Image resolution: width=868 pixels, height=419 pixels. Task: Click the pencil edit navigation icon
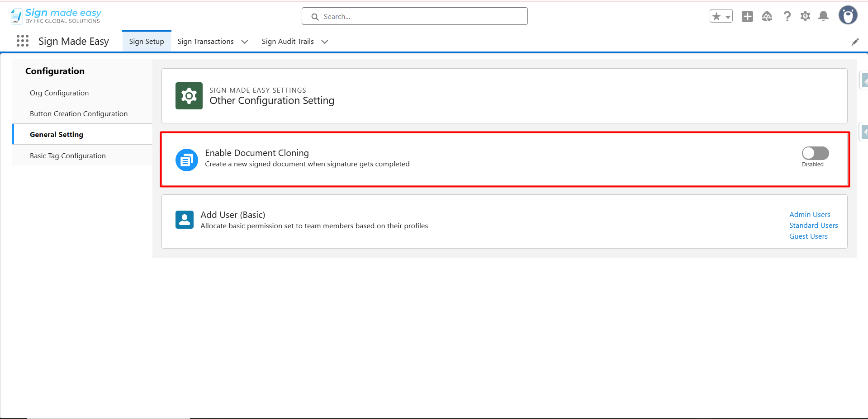point(855,42)
